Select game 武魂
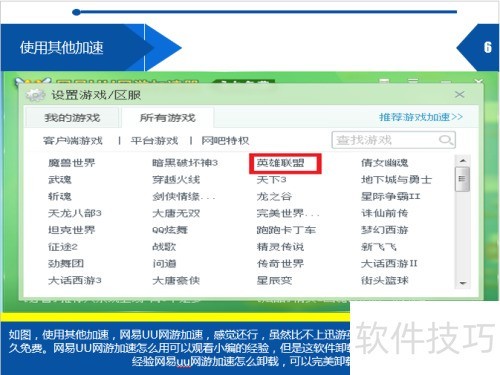 point(60,180)
